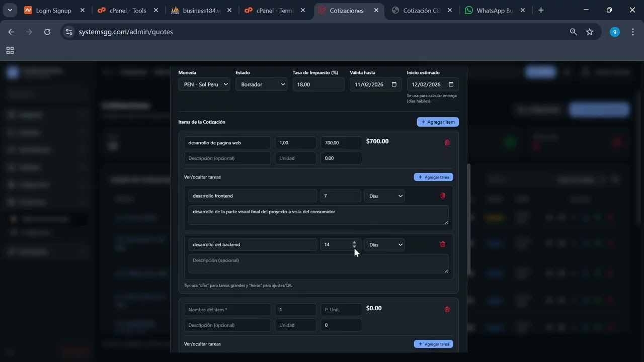Viewport: 644px width, 362px height.
Task: Open the tab search dropdown arrow
Action: click(10, 10)
